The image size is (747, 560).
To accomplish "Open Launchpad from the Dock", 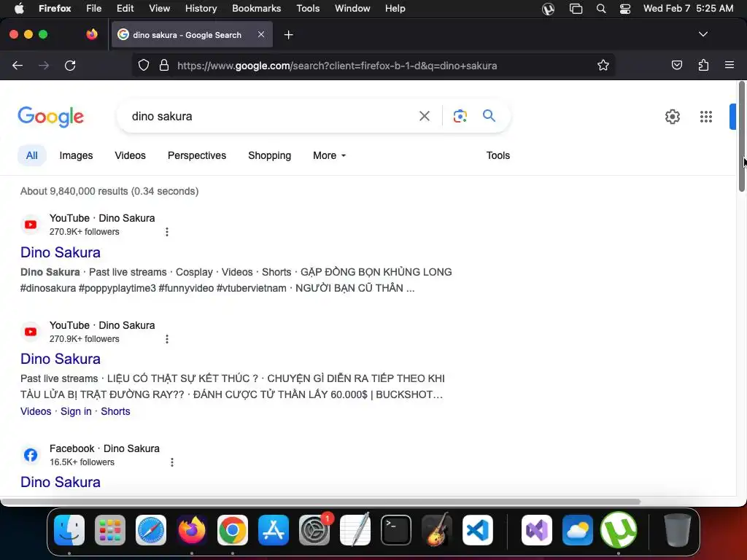I will (x=110, y=530).
